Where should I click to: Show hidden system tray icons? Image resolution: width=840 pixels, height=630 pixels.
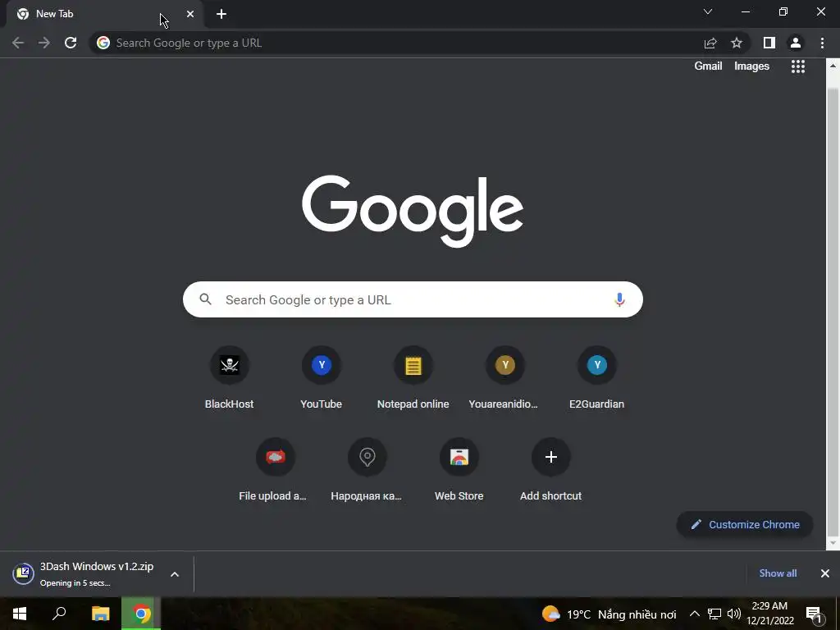694,614
